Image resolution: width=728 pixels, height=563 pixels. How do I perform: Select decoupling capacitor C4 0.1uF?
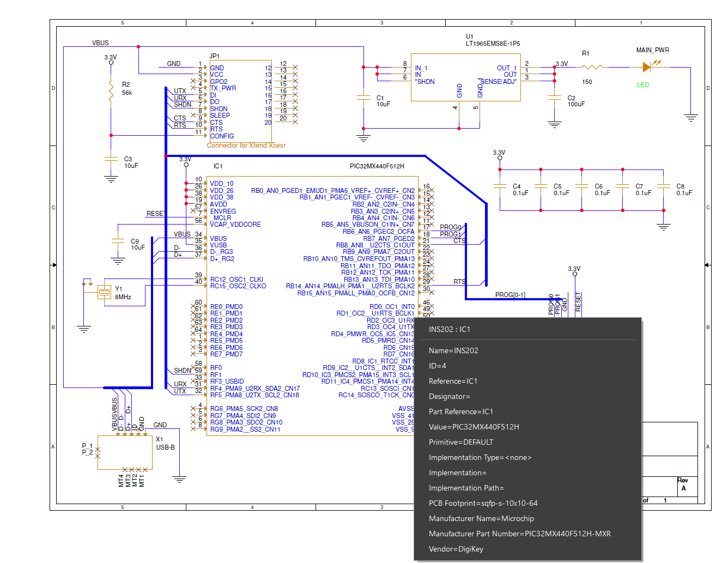point(499,185)
